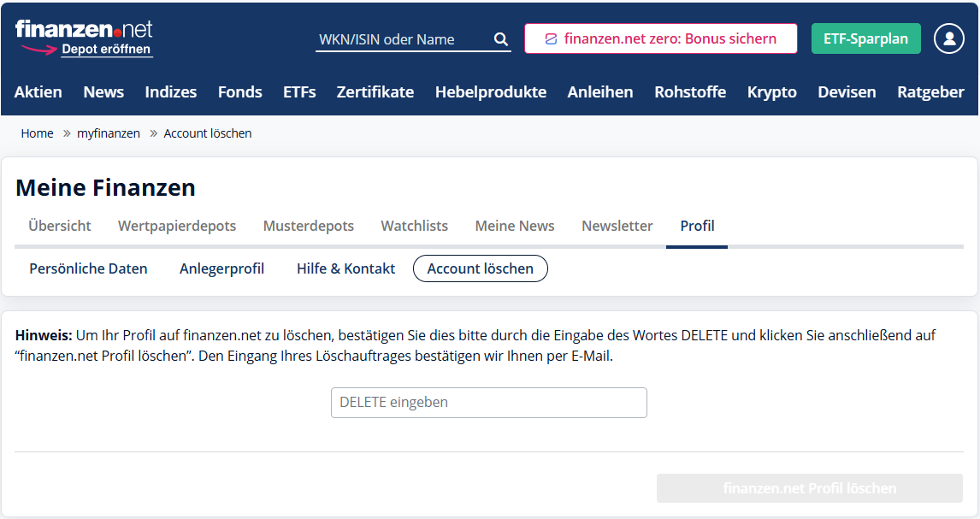
Task: Click the search magnifier icon
Action: point(501,39)
